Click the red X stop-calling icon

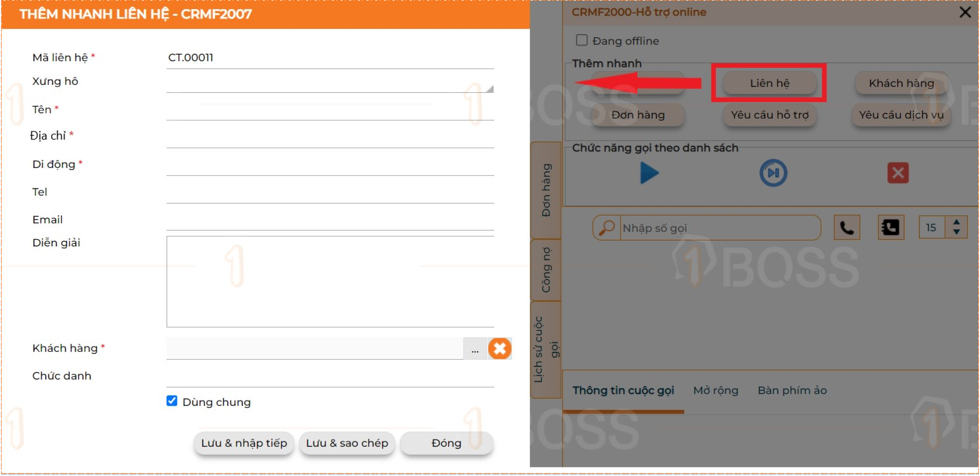[898, 173]
